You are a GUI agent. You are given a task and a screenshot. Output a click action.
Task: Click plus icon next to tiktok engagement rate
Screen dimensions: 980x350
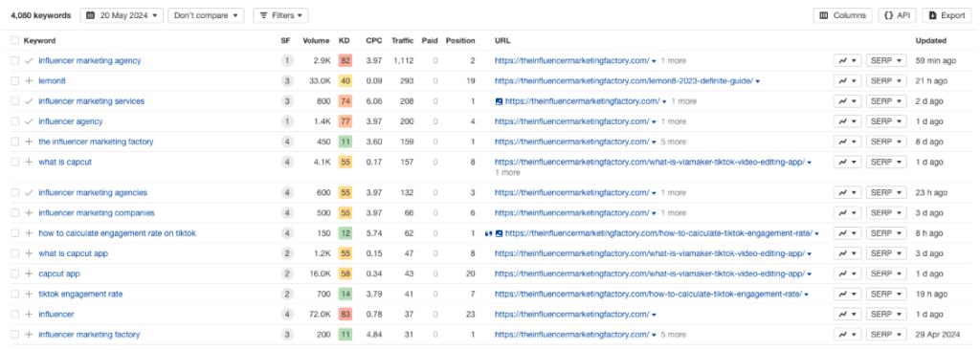point(29,294)
